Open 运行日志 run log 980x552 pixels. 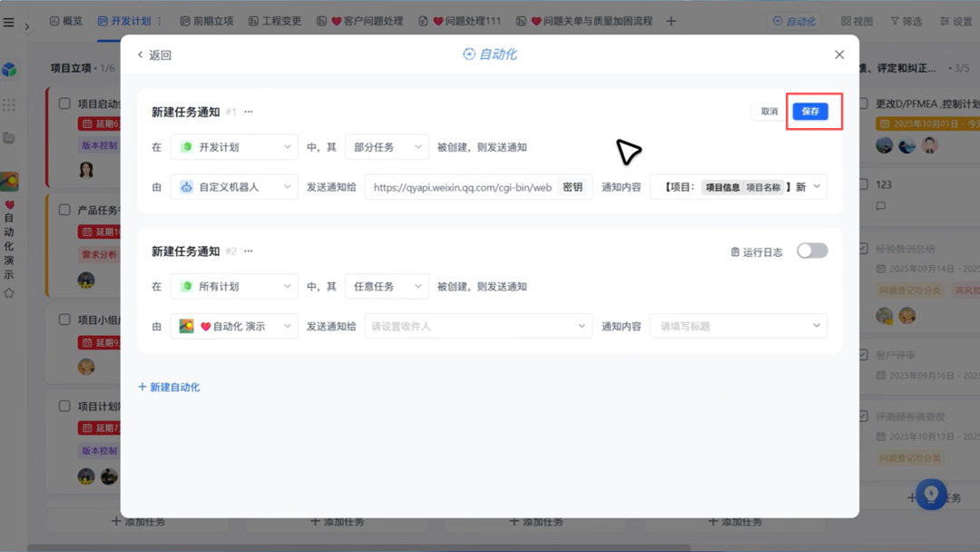pyautogui.click(x=756, y=251)
